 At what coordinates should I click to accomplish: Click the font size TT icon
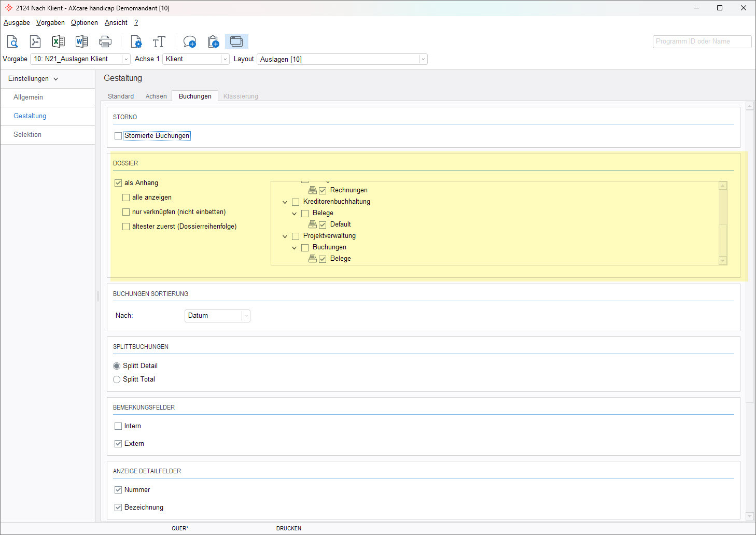159,41
